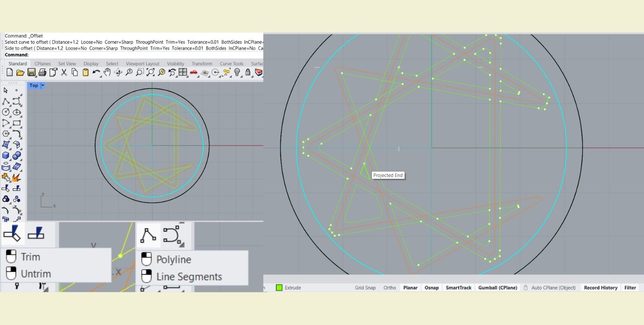Select the Circle tool in left sidebar
Viewport: 644px width, 325px height.
(x=5, y=112)
